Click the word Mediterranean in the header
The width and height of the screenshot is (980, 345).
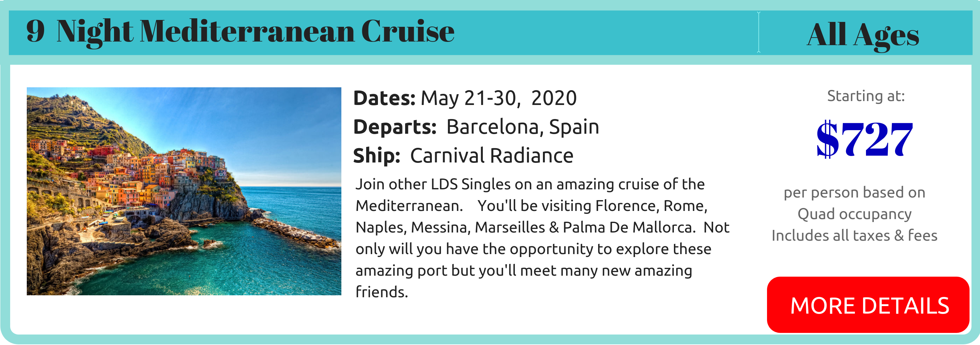(247, 31)
